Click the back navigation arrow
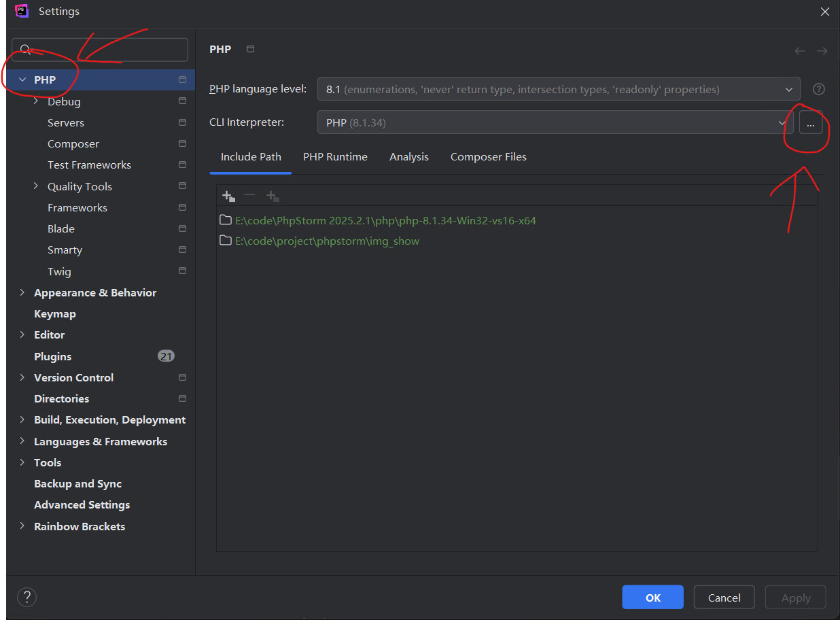 click(800, 50)
